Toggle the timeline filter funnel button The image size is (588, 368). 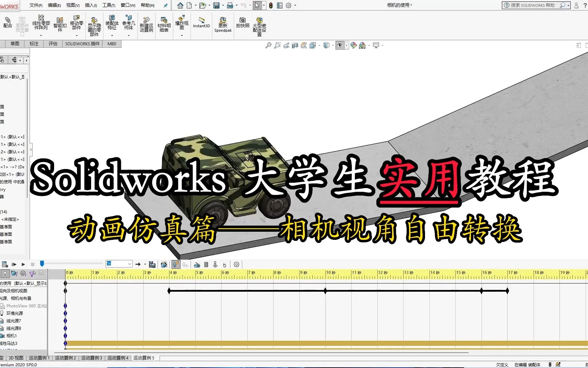point(5,274)
